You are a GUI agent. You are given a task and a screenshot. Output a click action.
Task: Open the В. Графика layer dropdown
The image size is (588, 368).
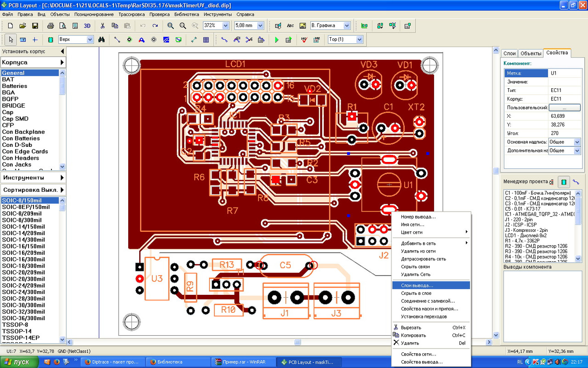347,26
